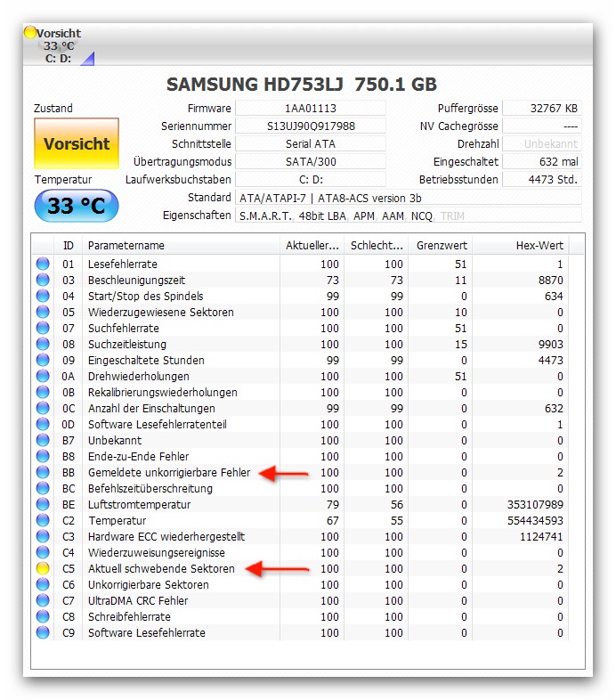Click status icon for Wiederzuweisungsereignisse

[43, 552]
